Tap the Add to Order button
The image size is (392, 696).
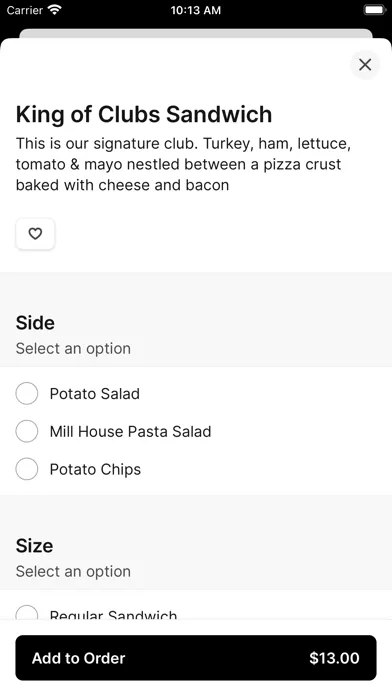coord(196,658)
